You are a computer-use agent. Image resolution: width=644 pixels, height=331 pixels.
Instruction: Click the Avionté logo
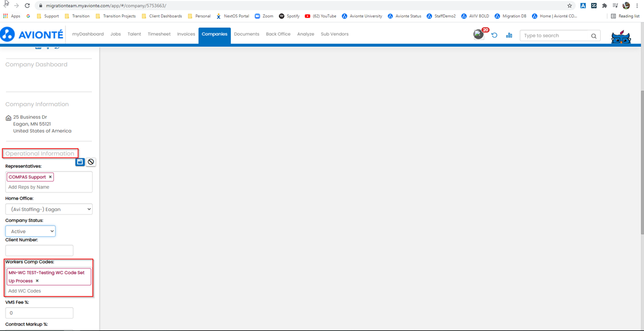pos(32,35)
